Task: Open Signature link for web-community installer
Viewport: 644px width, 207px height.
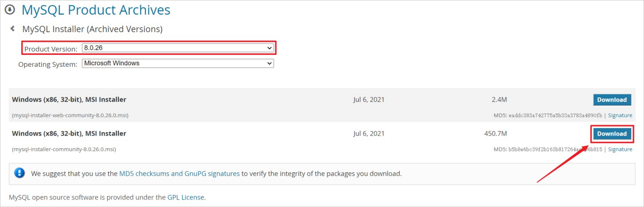Action: [620, 115]
